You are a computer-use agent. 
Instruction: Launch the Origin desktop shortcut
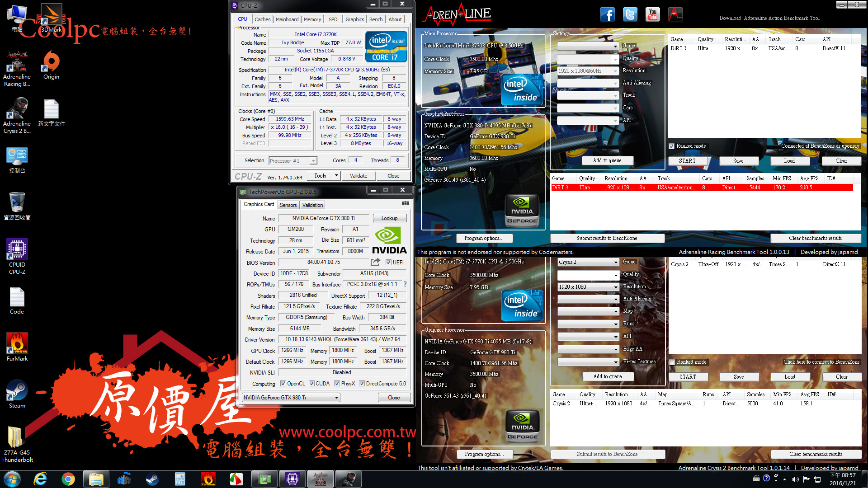point(51,66)
